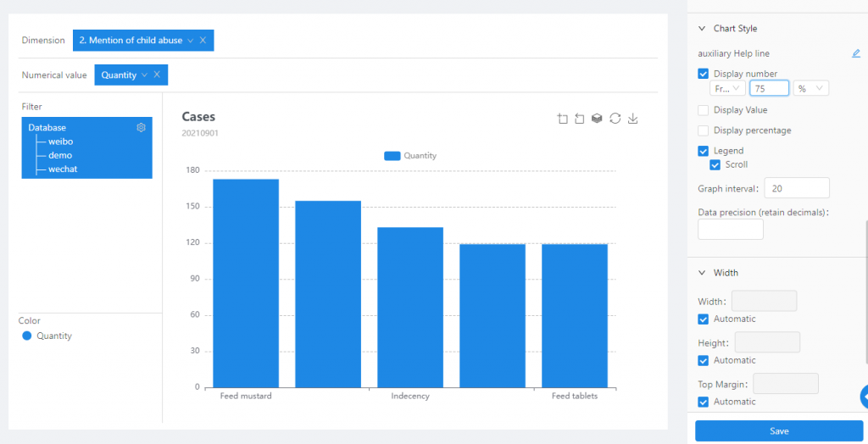Viewport: 868px width, 444px height.
Task: Open the percent unit dropdown
Action: (x=811, y=88)
